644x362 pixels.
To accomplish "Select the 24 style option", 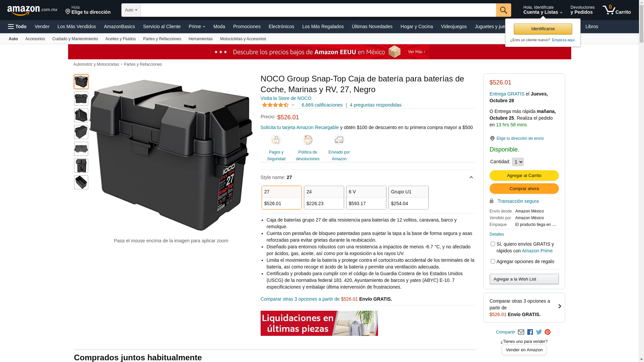I will (324, 198).
